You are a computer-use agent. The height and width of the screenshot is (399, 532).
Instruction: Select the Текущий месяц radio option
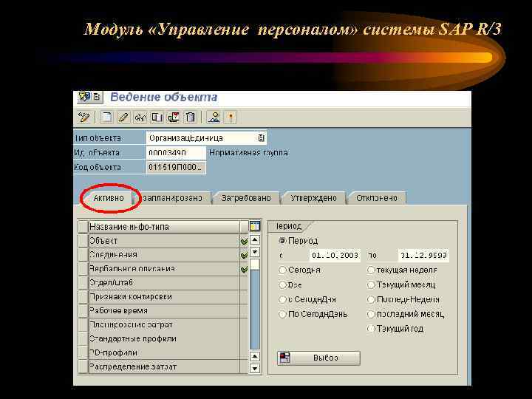370,284
